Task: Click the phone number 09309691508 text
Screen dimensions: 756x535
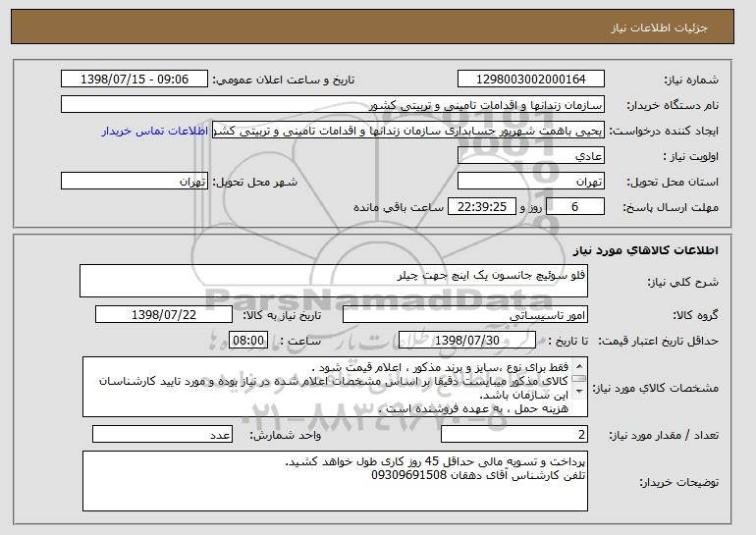Action: click(408, 476)
